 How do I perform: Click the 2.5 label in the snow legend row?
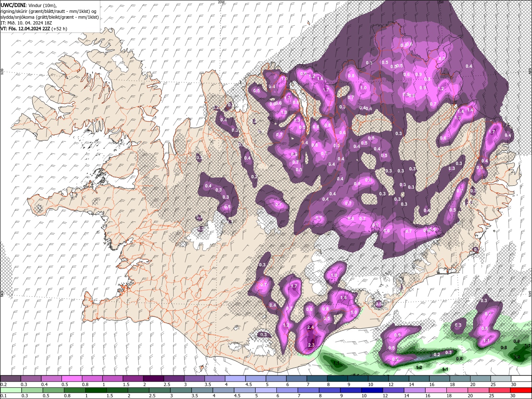click(167, 384)
